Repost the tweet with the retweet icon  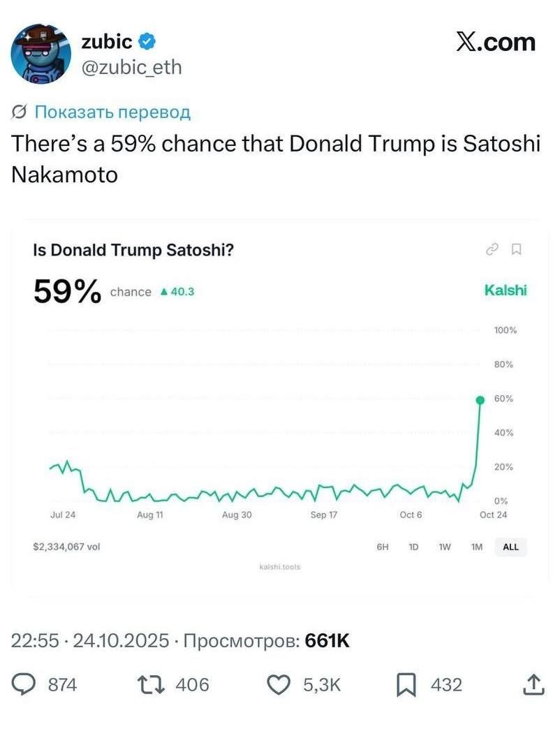151,685
